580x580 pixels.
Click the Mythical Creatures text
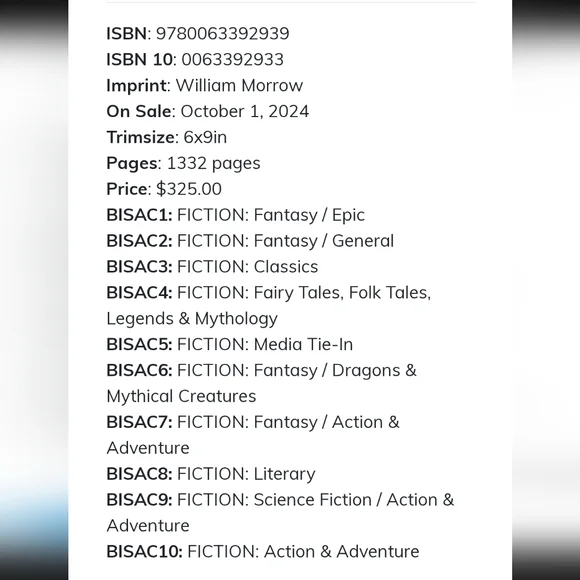[181, 396]
